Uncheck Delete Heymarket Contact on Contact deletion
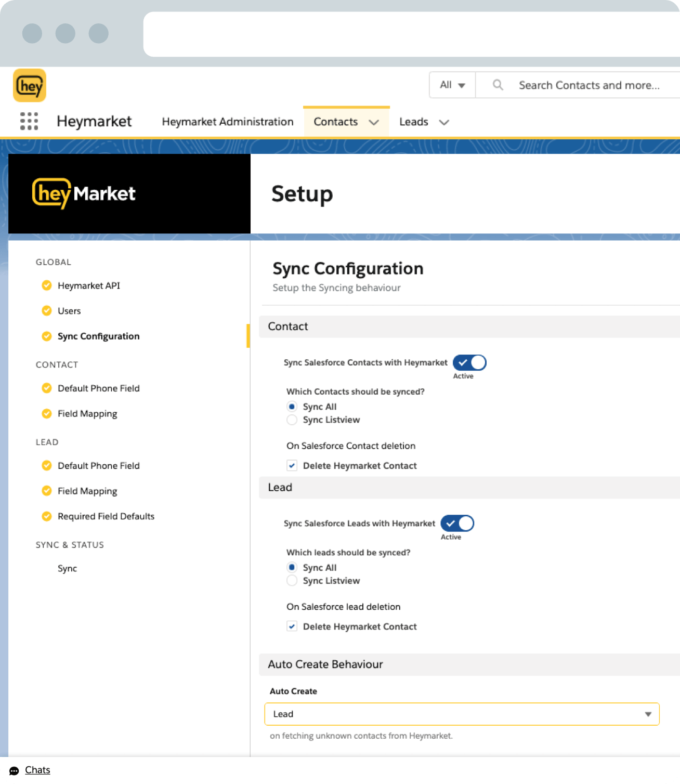 coord(292,466)
